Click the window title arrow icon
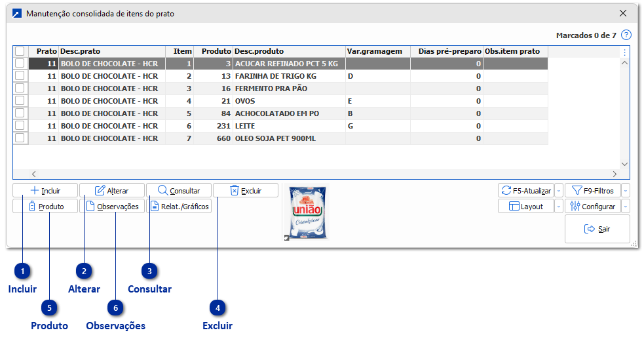Image resolution: width=644 pixels, height=343 pixels. point(16,14)
